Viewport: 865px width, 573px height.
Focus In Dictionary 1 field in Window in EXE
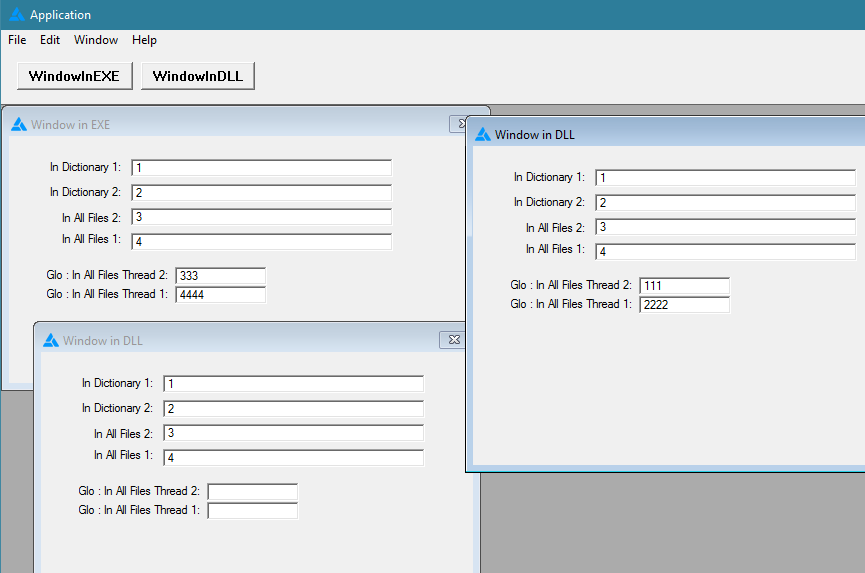[x=261, y=168]
